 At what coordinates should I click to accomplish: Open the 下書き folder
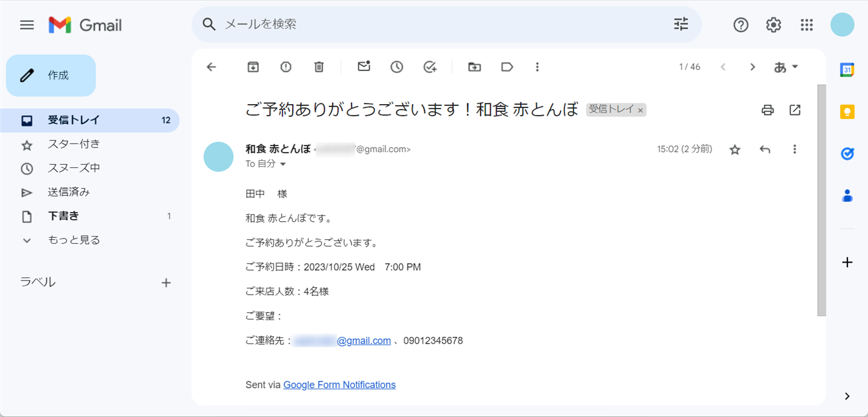63,216
